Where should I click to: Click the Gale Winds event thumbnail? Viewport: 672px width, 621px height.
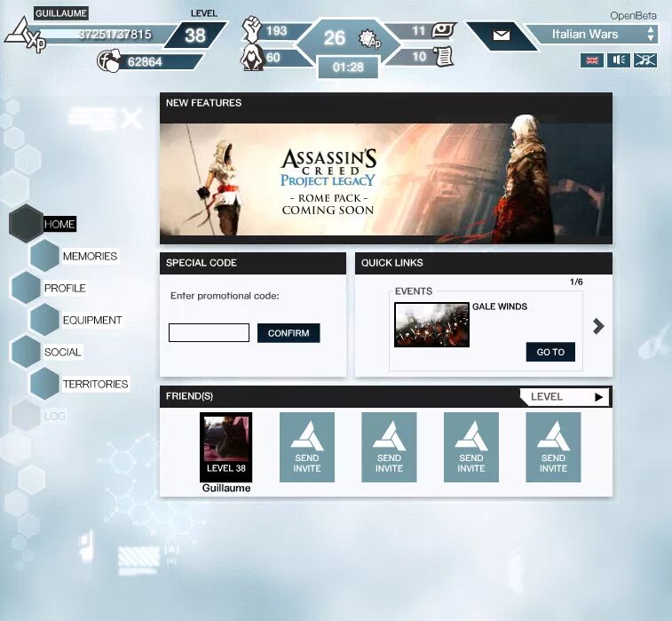431,324
